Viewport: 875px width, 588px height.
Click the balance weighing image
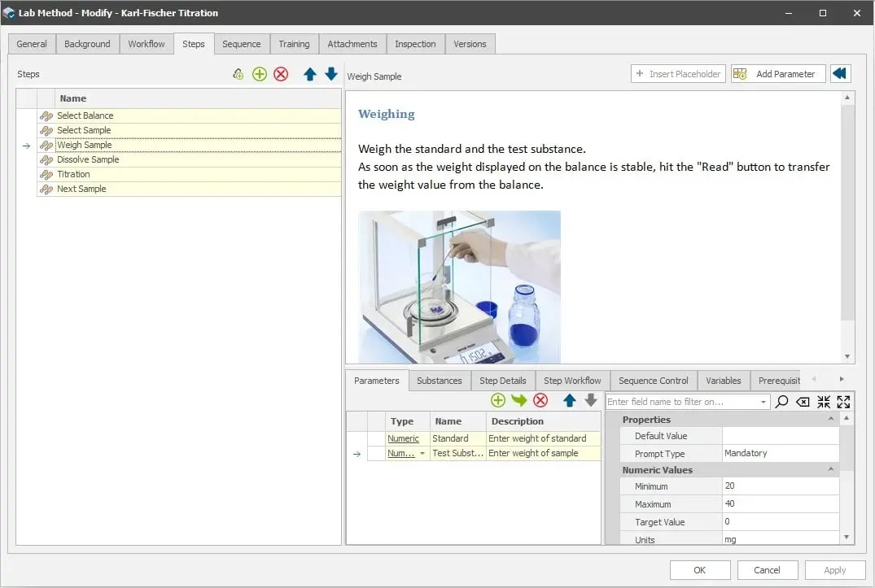pos(459,287)
